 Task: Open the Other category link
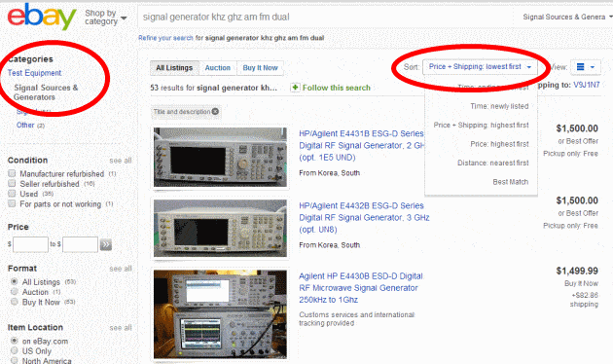click(x=25, y=126)
